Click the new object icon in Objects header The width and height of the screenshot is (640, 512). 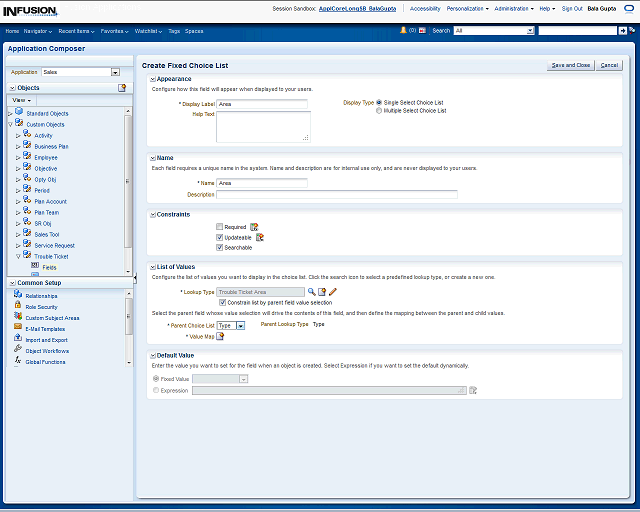click(x=122, y=88)
